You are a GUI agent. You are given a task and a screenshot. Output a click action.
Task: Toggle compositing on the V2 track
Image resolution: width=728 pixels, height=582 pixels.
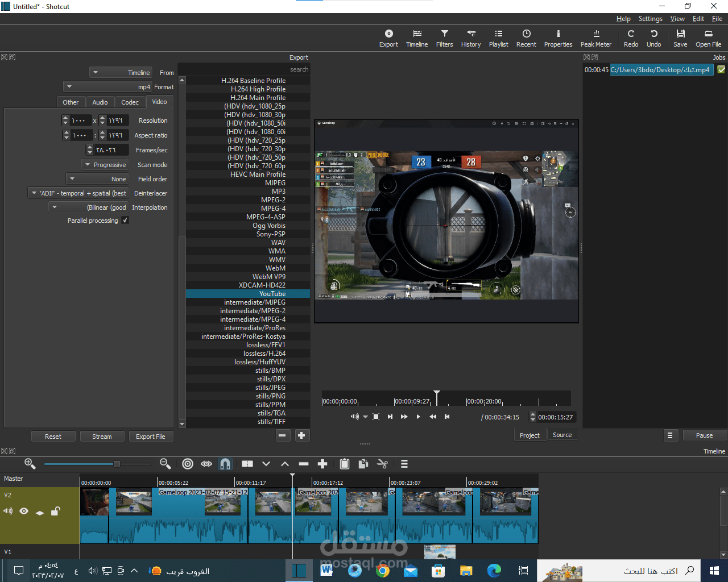(40, 512)
